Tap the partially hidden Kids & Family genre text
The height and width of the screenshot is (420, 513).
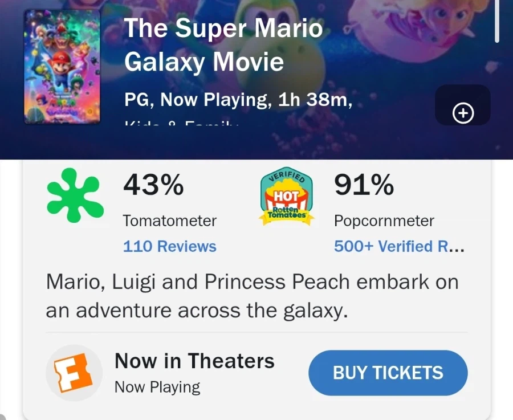[181, 122]
